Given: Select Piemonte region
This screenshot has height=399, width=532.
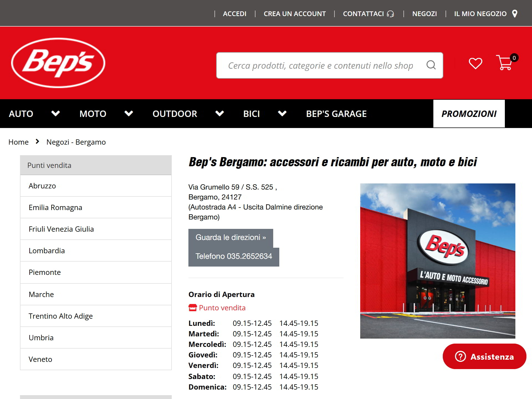Looking at the screenshot, I should (x=96, y=272).
